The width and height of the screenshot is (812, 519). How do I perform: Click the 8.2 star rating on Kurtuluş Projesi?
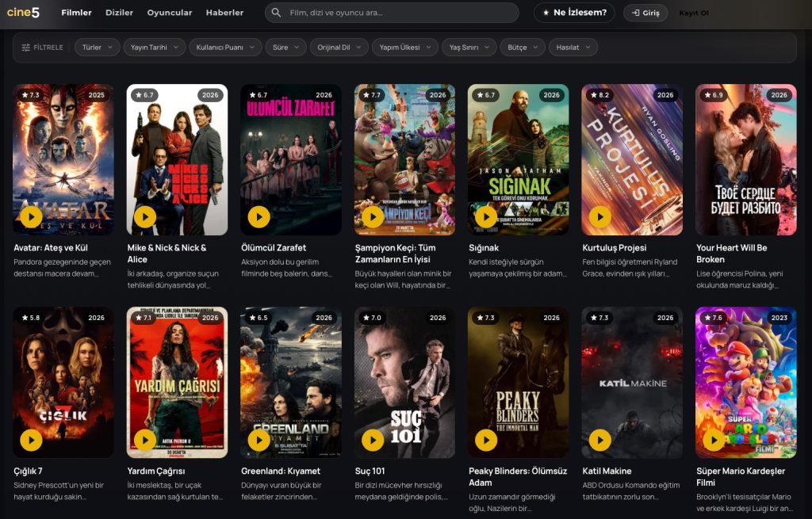click(599, 95)
